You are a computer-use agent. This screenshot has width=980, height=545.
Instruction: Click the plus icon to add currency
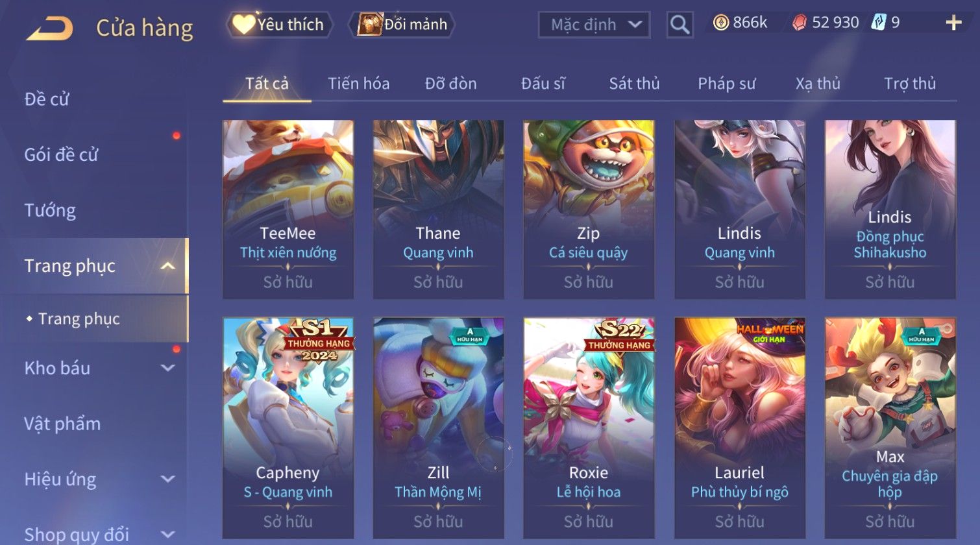pyautogui.click(x=953, y=23)
